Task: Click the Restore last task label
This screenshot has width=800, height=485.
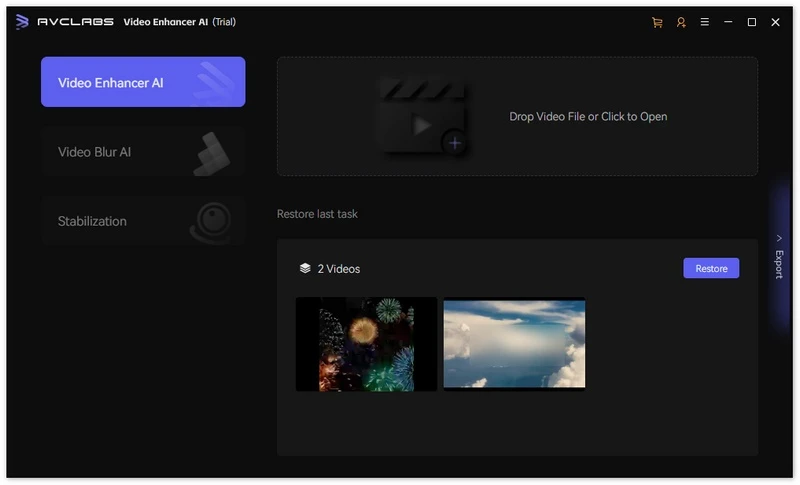Action: (317, 214)
